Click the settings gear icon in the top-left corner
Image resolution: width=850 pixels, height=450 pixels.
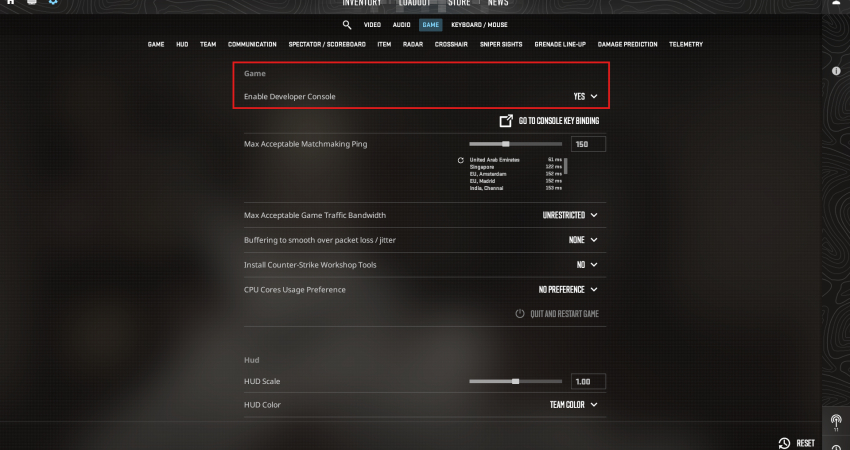tap(53, 3)
